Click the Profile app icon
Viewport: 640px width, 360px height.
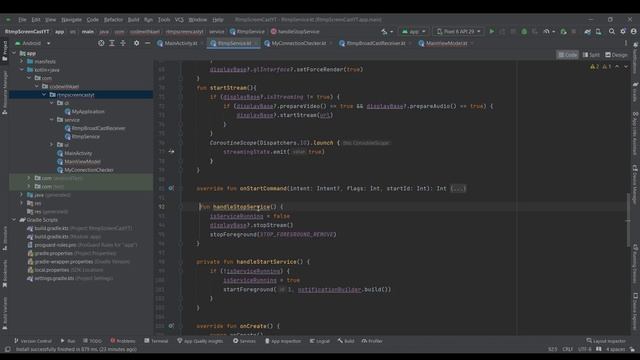pyautogui.click(x=546, y=31)
